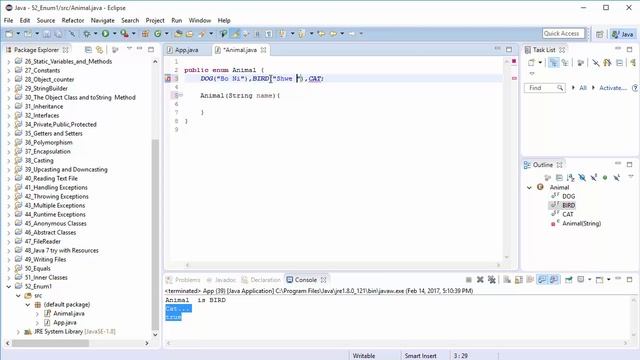Viewport: 640px width, 360px height.
Task: Click the New Java Class green icon
Action: [x=157, y=33]
